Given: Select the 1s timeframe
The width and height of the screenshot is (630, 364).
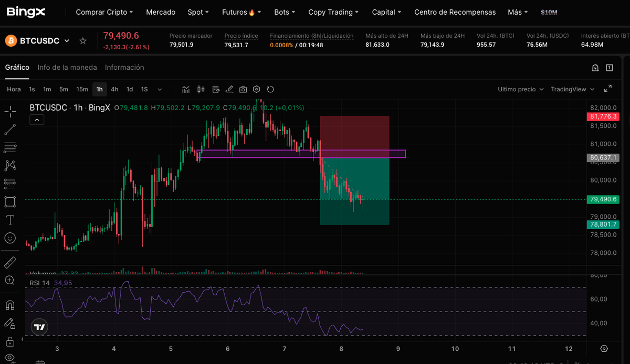Looking at the screenshot, I should [32, 89].
